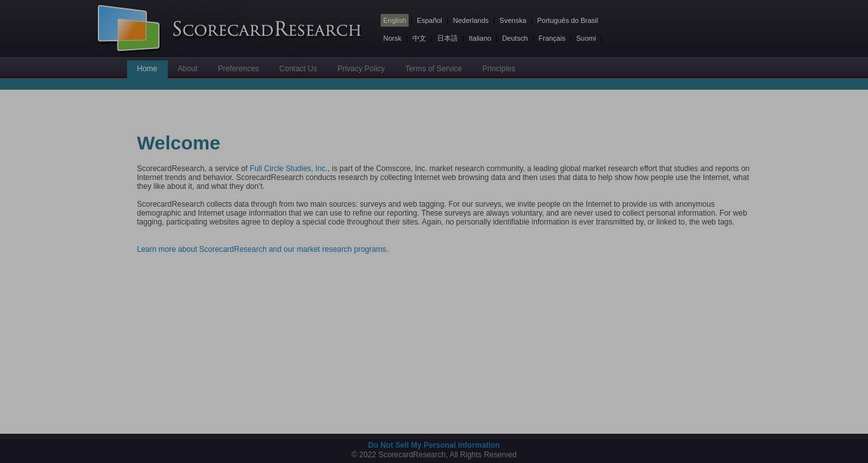
Task: Select the 日本語 language option
Action: point(447,38)
